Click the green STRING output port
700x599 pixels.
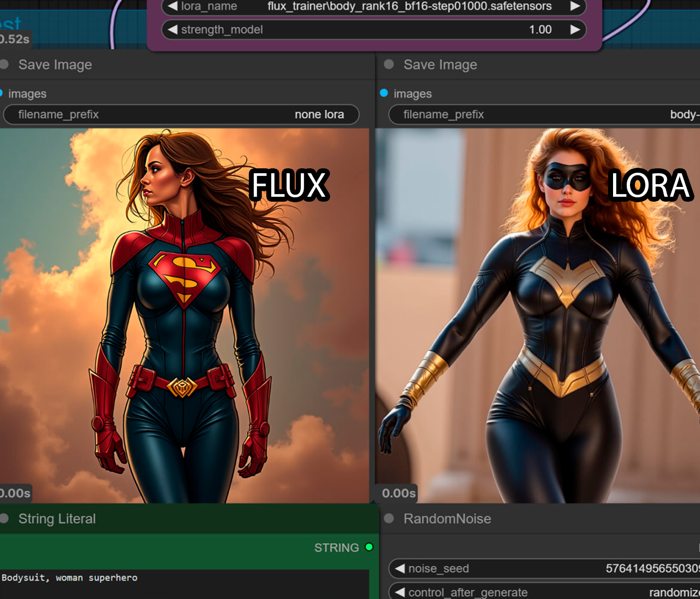(369, 547)
